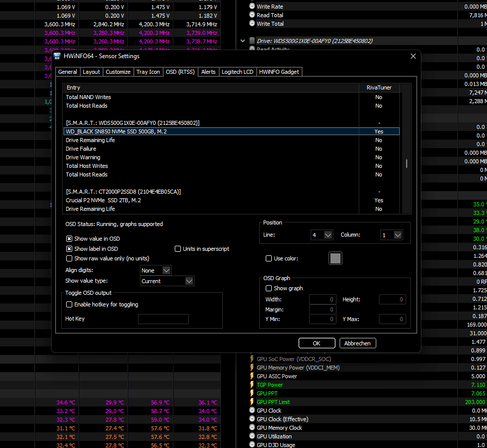Select the S.M.A.R.T. WDS500G1X0E header row
Viewport: 487px width, 448px height.
click(231, 123)
